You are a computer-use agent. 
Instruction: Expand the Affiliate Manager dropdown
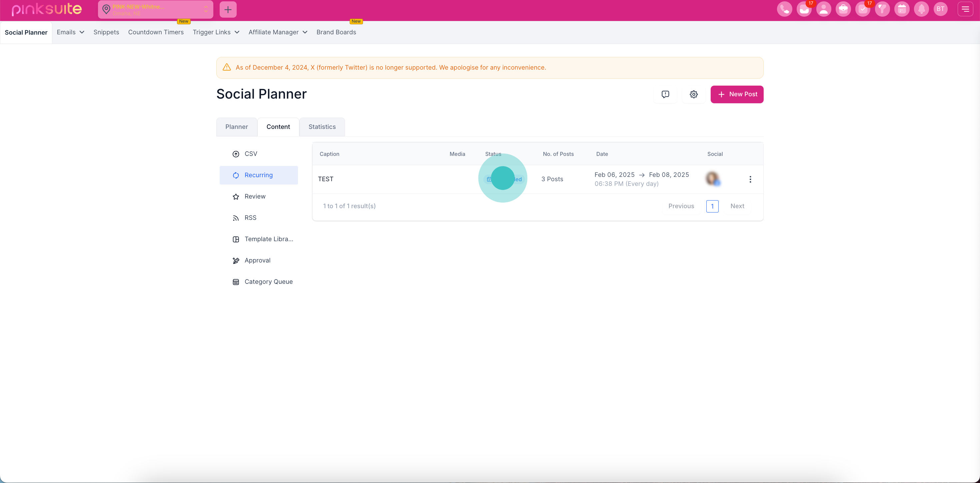coord(278,32)
